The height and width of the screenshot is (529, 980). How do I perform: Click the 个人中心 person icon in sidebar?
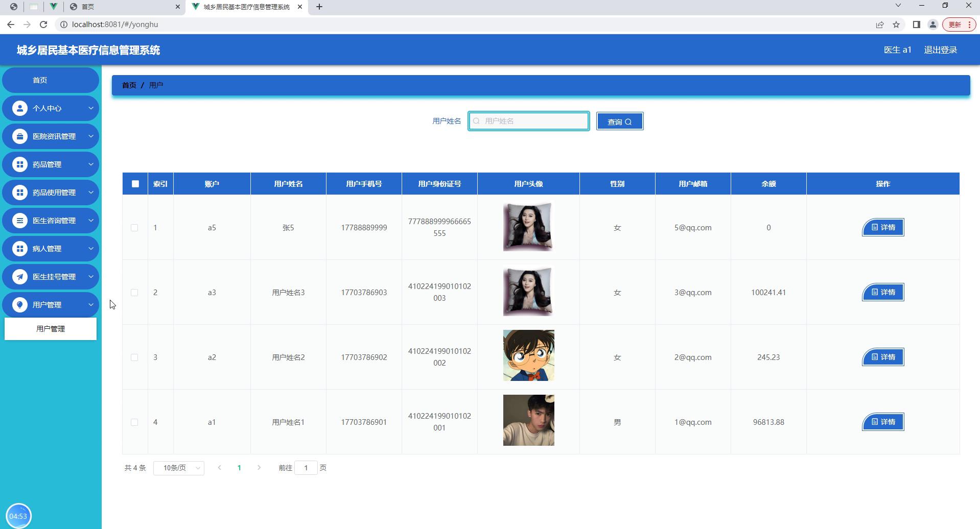[20, 108]
